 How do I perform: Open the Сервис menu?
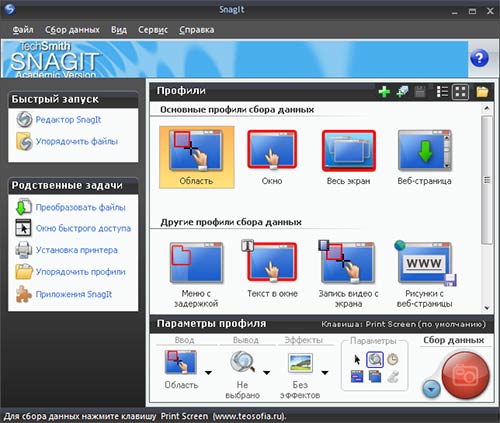153,30
